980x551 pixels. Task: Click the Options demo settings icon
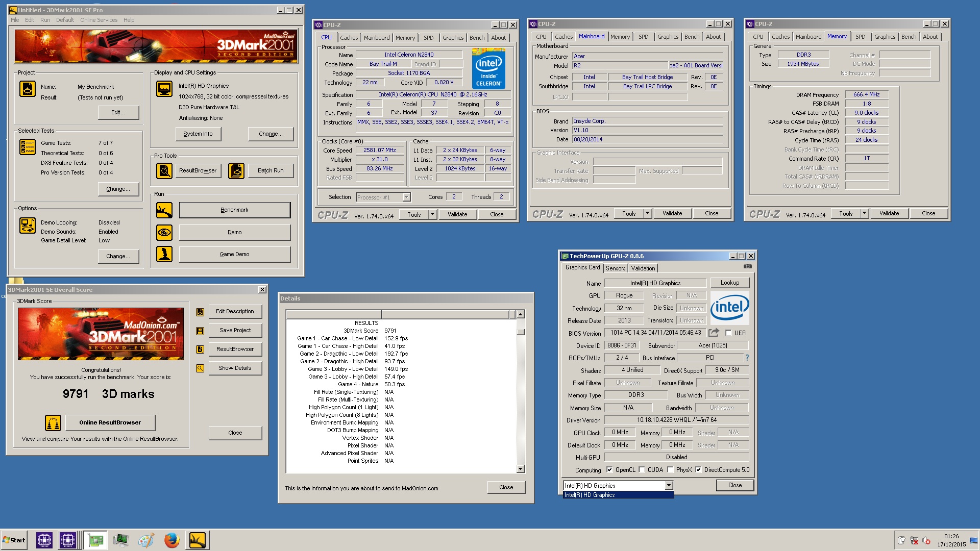pos(28,226)
